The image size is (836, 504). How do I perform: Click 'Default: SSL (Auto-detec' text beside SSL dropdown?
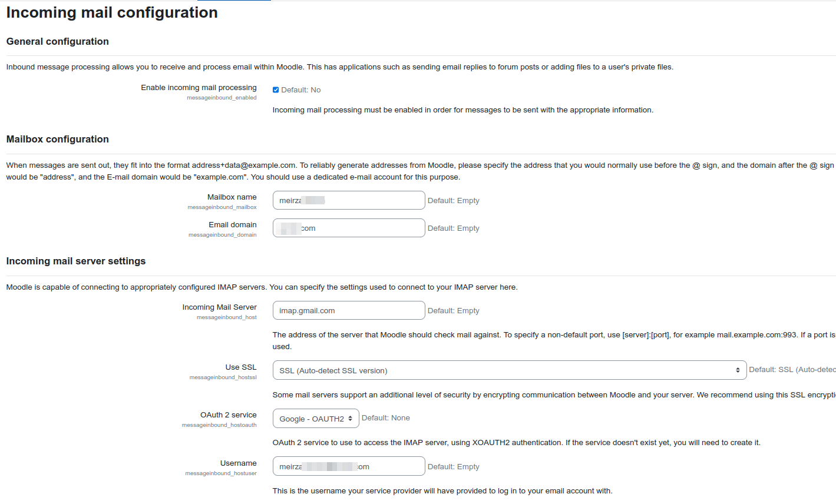pyautogui.click(x=792, y=369)
